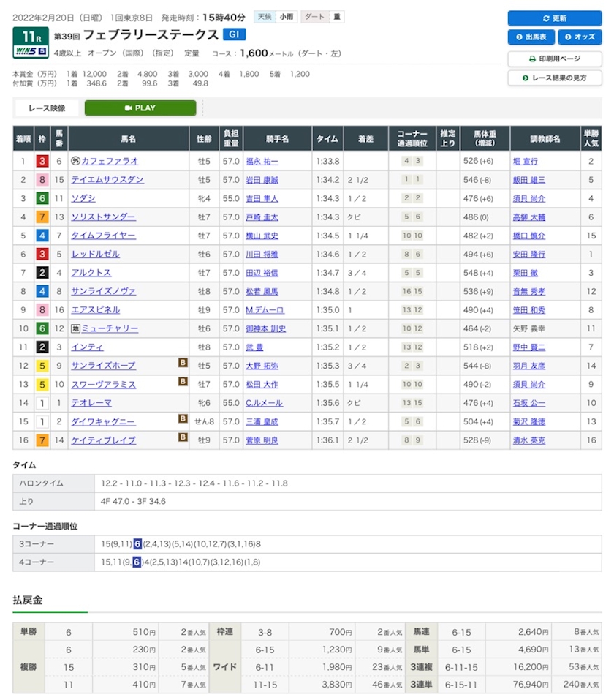Click the WIN5 race badge icon
This screenshot has height=700, width=614.
coord(31,51)
